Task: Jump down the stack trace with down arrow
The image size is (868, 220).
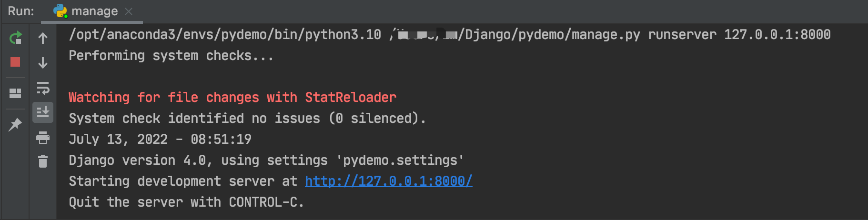Action: 43,63
